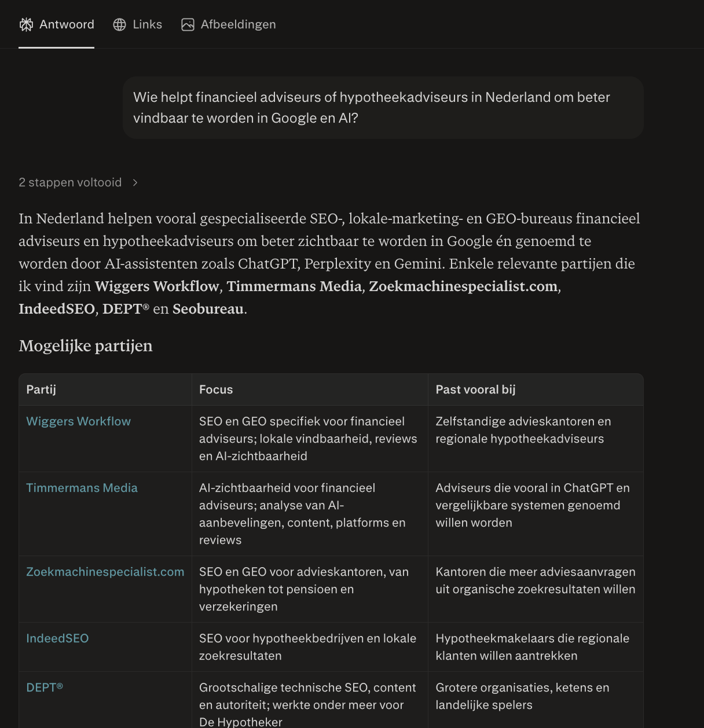This screenshot has height=728, width=704.
Task: Click the Past vooral bij column header
Action: click(475, 389)
